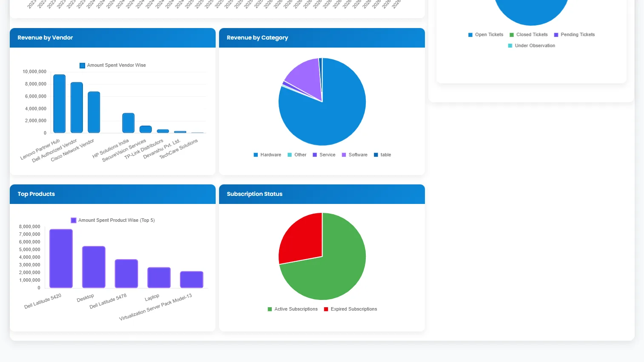
Task: Click the 7,000,000 y-axis value
Action: point(30,235)
